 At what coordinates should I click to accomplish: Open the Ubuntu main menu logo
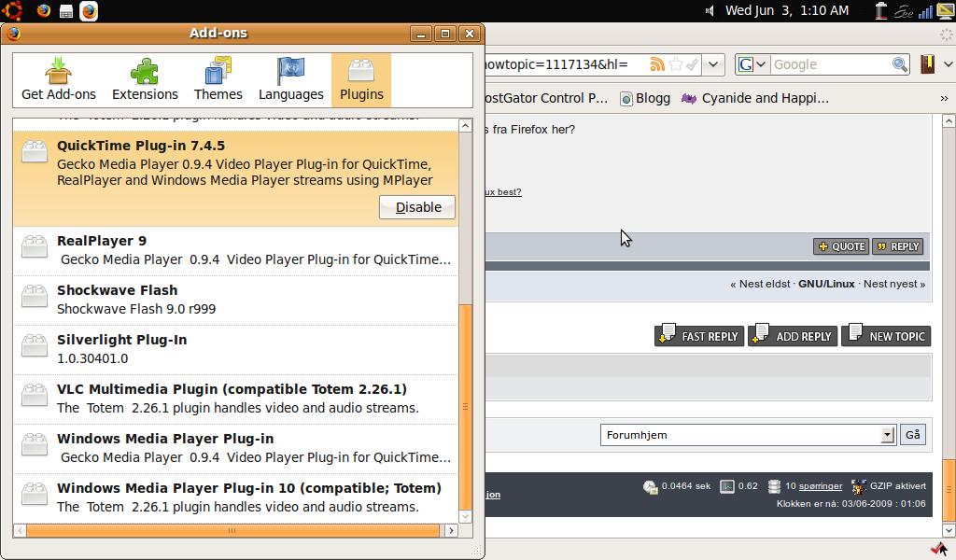[12, 10]
